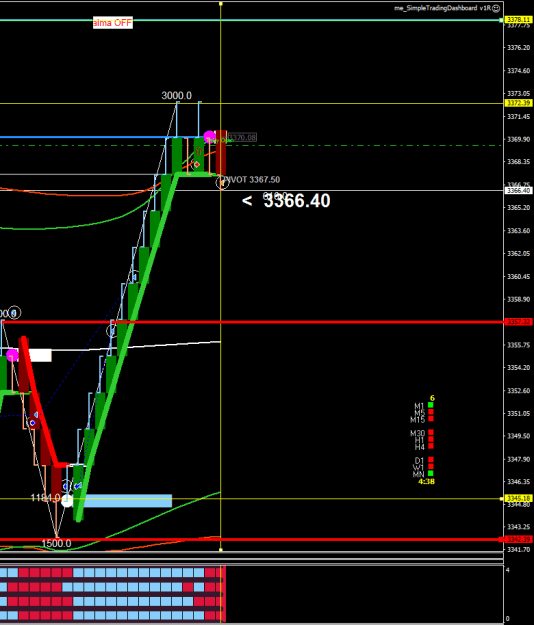Click handle at right end of 3342.39 line
Viewport: 534px width, 625px height.
pos(501,540)
